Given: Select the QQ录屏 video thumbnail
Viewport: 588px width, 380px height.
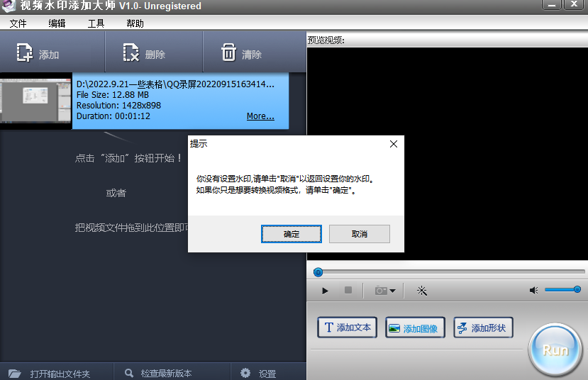Looking at the screenshot, I should [x=35, y=101].
